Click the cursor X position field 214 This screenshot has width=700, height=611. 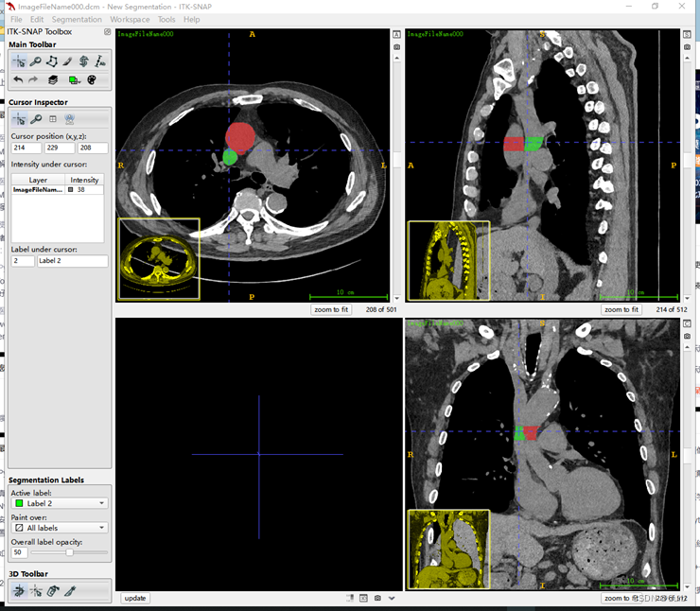tap(26, 148)
